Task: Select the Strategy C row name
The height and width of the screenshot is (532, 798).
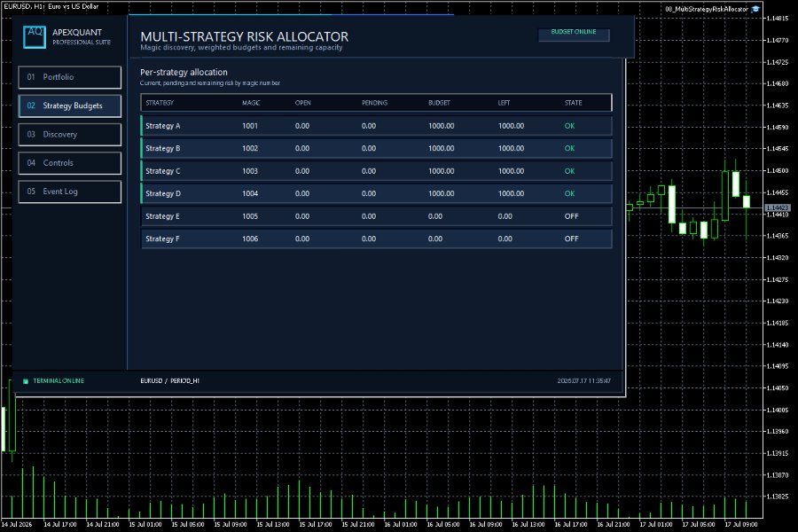Action: coord(163,171)
